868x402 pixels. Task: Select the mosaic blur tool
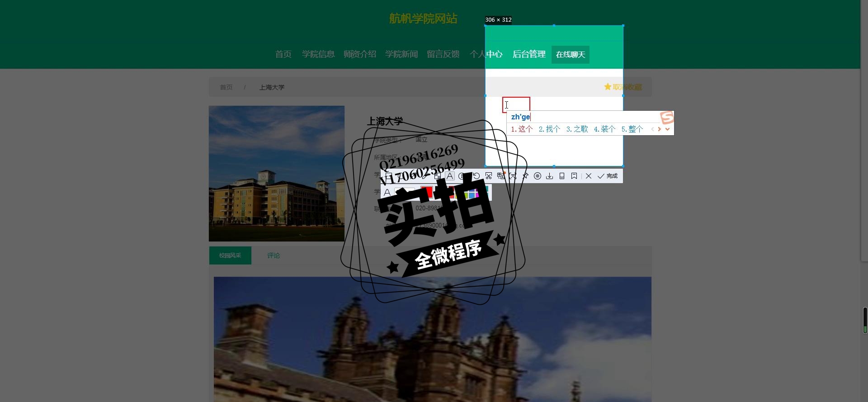pos(437,176)
